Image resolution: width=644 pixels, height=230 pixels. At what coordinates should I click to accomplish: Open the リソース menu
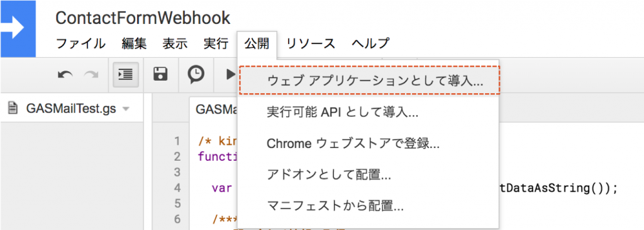coord(311,43)
